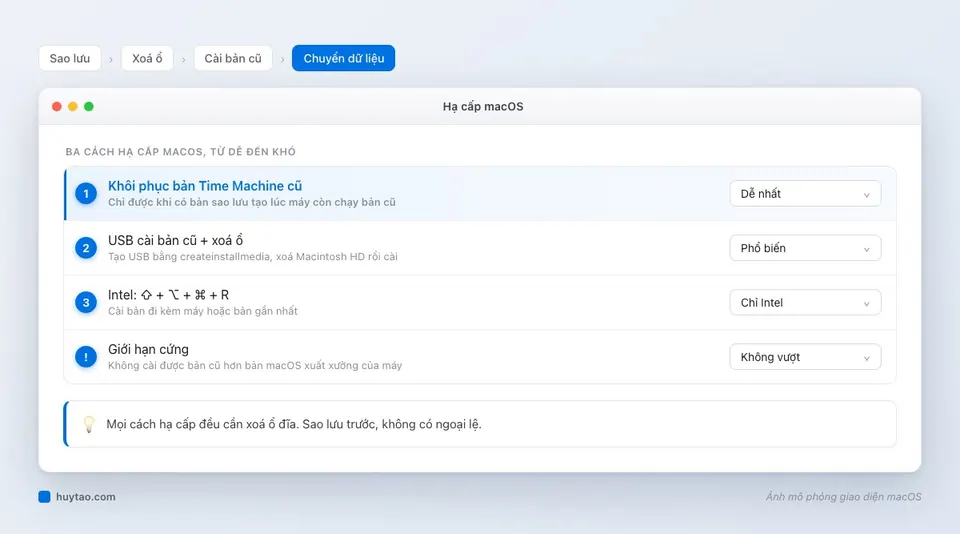Select 'Khôi phục bản Time Machine cũ' title
This screenshot has width=960, height=534.
[205, 186]
